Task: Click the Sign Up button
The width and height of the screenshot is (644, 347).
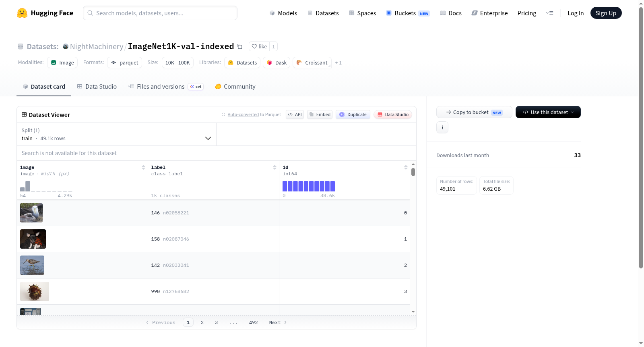Action: 606,13
